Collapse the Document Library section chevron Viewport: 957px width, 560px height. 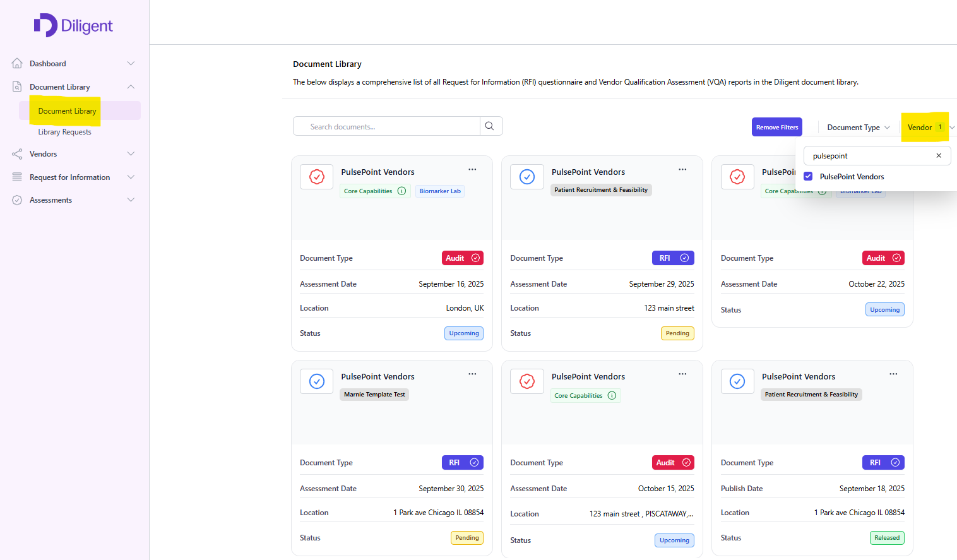click(x=131, y=86)
